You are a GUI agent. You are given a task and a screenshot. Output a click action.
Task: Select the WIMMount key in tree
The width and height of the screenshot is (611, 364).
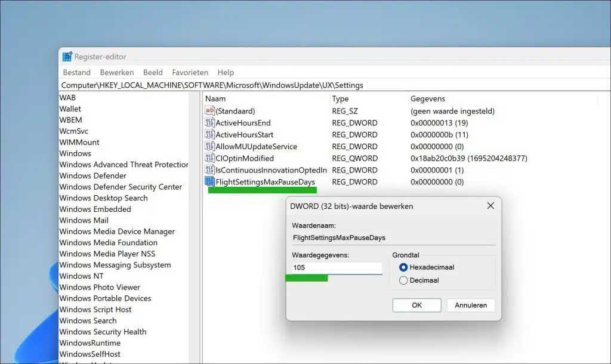[79, 142]
